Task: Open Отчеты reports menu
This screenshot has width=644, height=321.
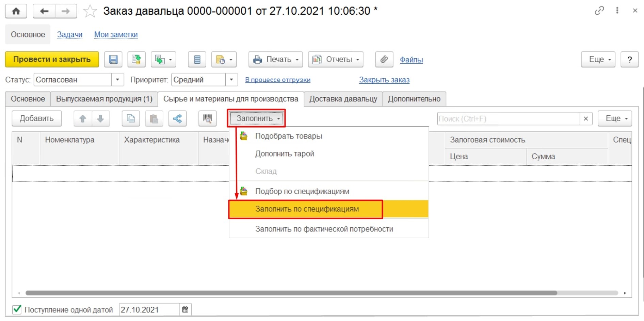Action: pyautogui.click(x=336, y=60)
